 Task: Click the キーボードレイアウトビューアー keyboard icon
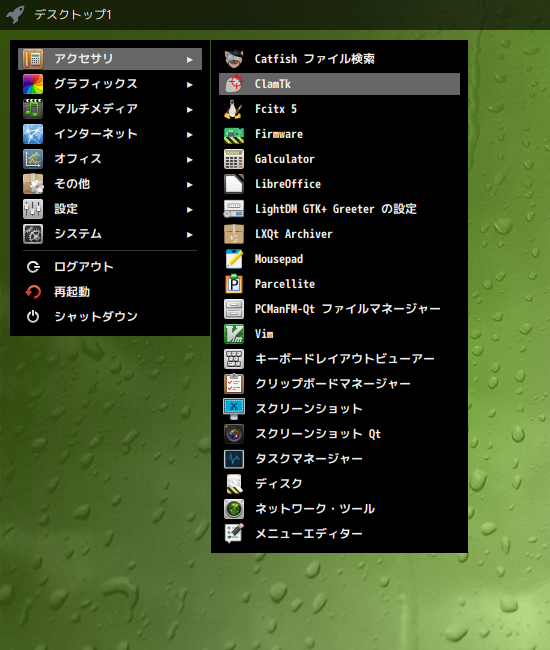[x=234, y=359]
